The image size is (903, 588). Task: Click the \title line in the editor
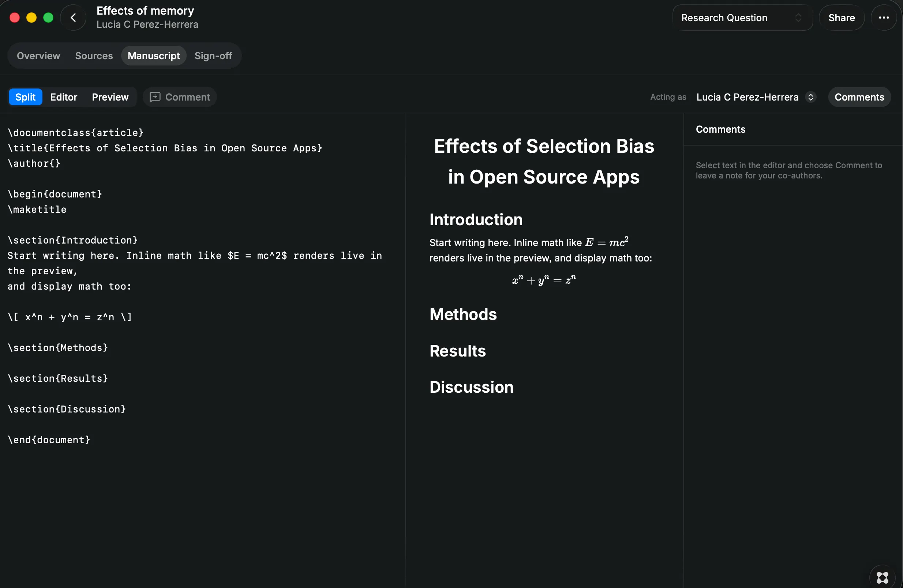pos(165,148)
